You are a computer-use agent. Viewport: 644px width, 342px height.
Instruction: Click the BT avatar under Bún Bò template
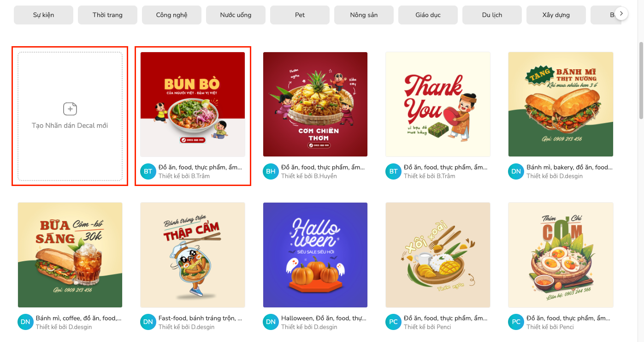click(148, 171)
